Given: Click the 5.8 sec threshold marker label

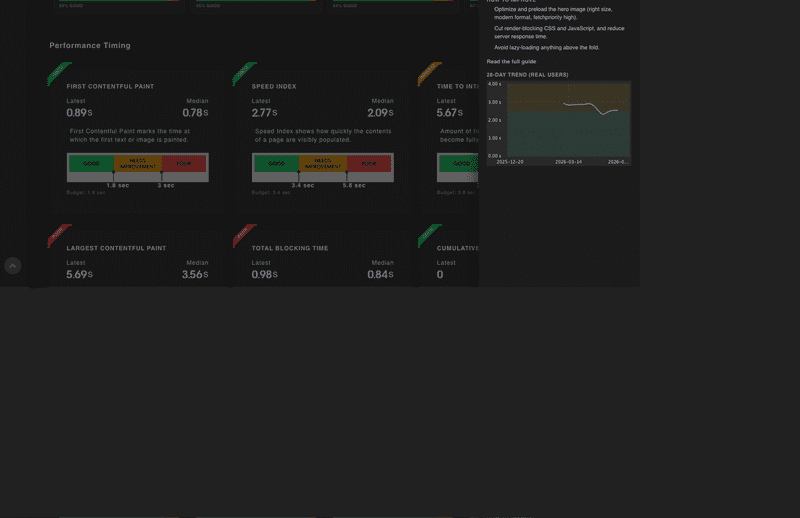Looking at the screenshot, I should click(354, 186).
